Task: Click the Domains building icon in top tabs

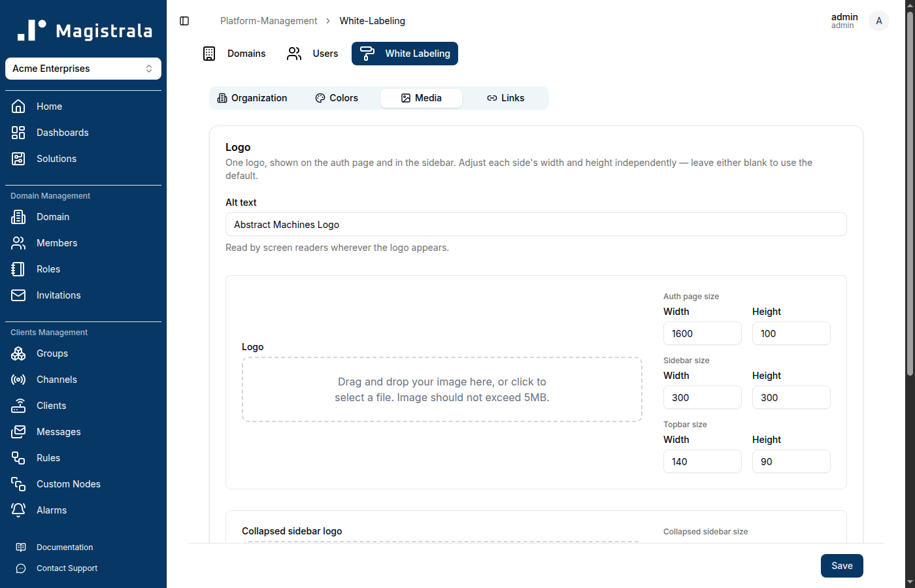Action: [x=209, y=54]
